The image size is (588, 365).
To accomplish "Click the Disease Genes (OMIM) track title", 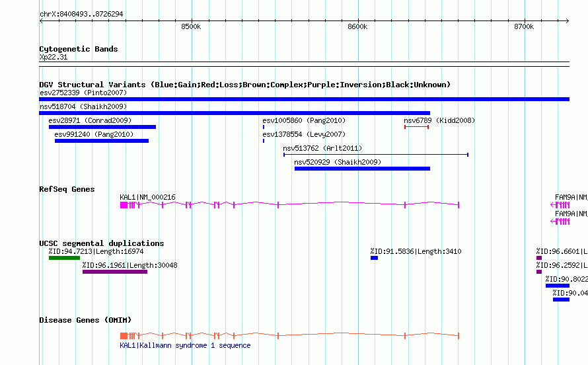I will point(85,320).
